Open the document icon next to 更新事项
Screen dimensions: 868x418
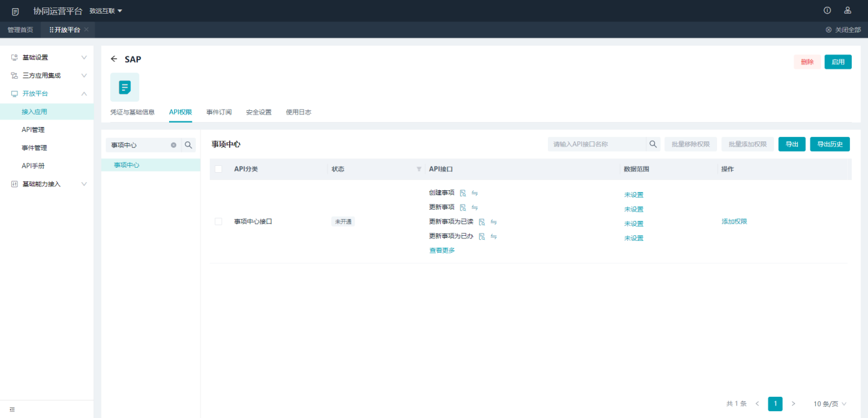point(463,208)
